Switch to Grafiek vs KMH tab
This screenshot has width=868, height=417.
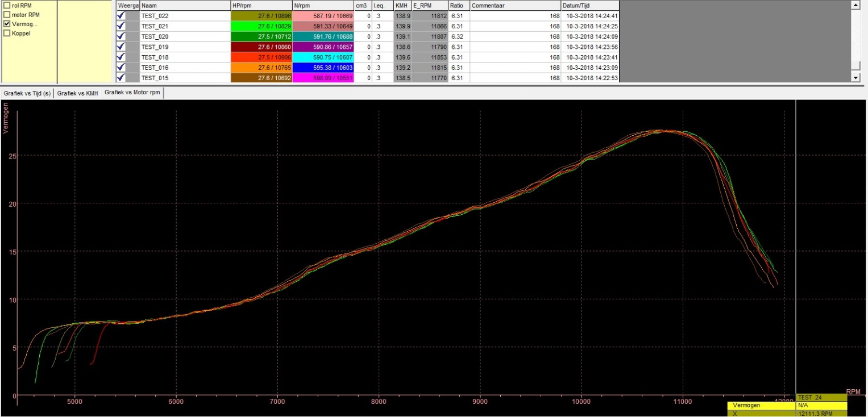point(78,93)
